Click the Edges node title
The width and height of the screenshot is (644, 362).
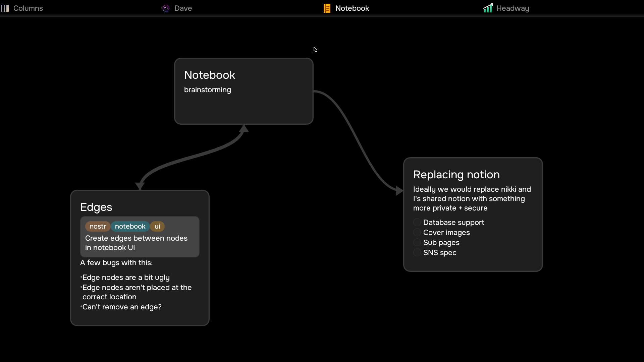(x=96, y=207)
